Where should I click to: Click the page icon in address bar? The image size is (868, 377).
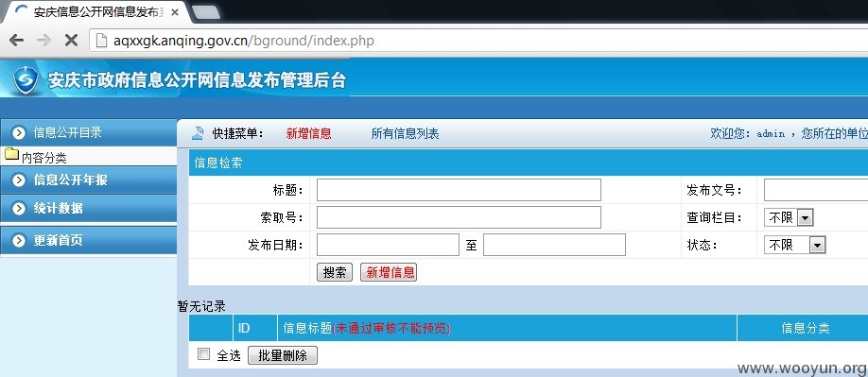(101, 40)
